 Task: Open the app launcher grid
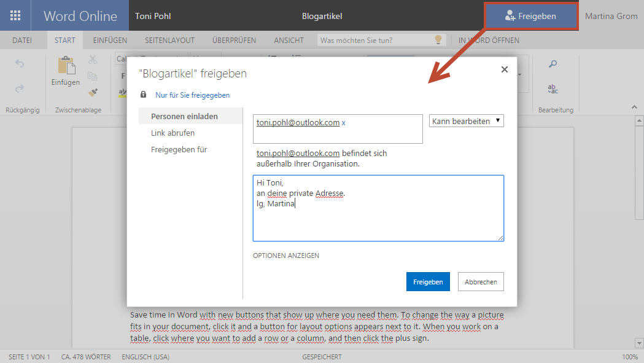pyautogui.click(x=15, y=16)
